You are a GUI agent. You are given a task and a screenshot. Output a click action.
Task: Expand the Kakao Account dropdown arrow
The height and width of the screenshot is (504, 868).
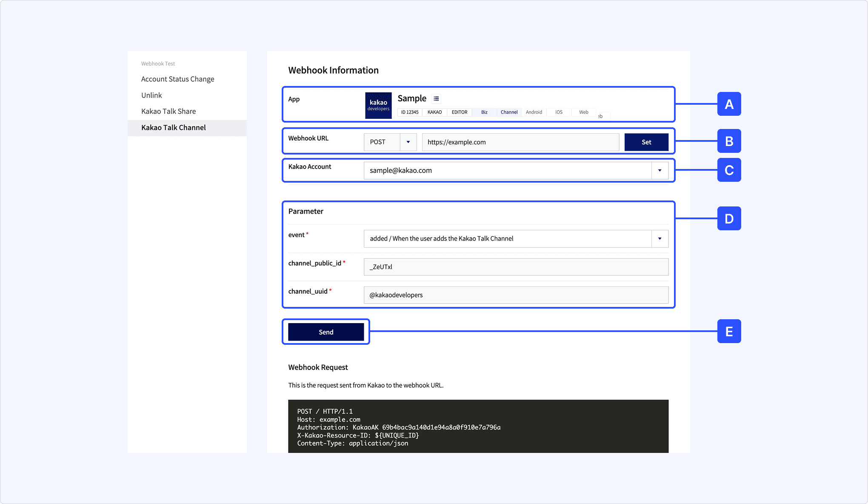pos(660,170)
